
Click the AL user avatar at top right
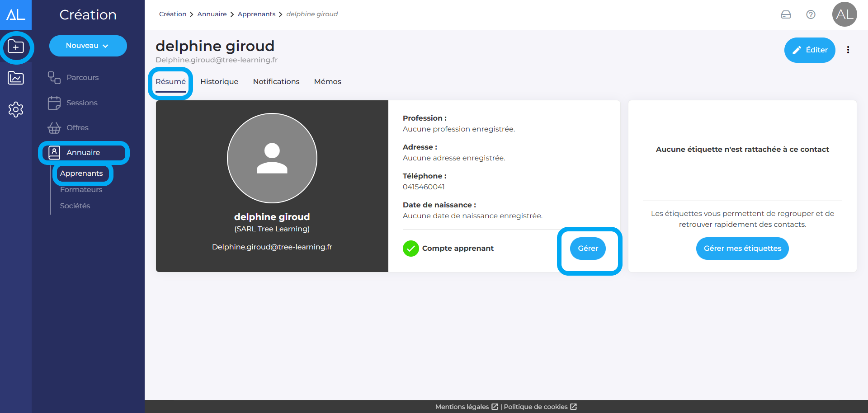point(844,14)
